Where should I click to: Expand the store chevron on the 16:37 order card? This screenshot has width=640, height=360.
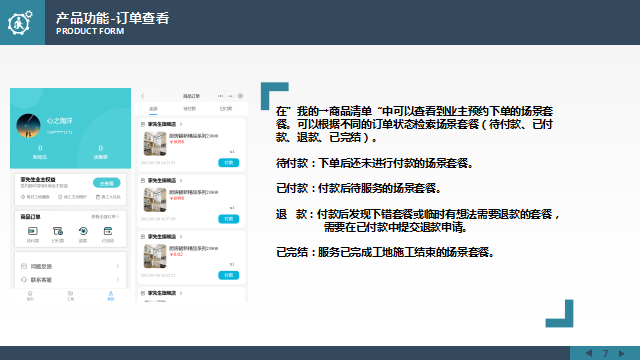coord(181,180)
